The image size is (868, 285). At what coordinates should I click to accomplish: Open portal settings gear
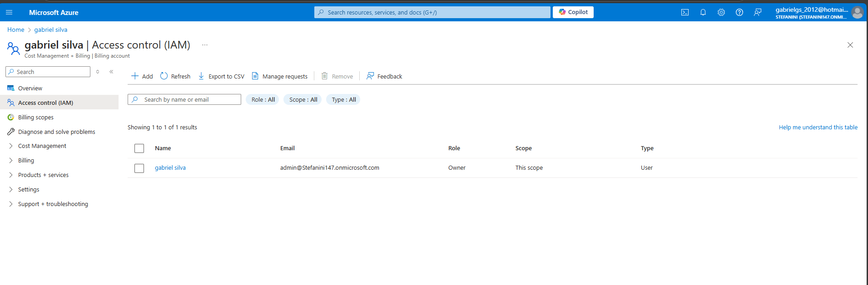(x=721, y=12)
